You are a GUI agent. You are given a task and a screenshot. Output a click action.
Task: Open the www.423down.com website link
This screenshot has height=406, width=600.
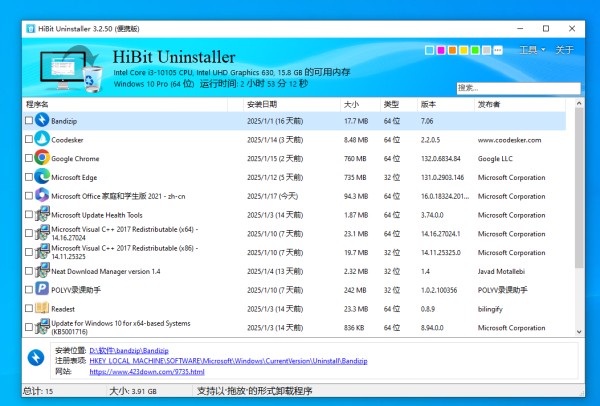coord(147,372)
